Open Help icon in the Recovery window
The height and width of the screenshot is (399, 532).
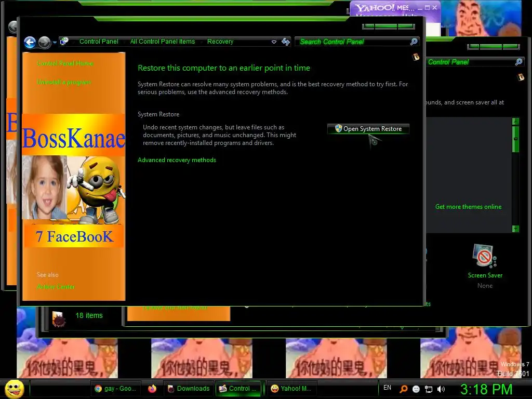click(416, 57)
